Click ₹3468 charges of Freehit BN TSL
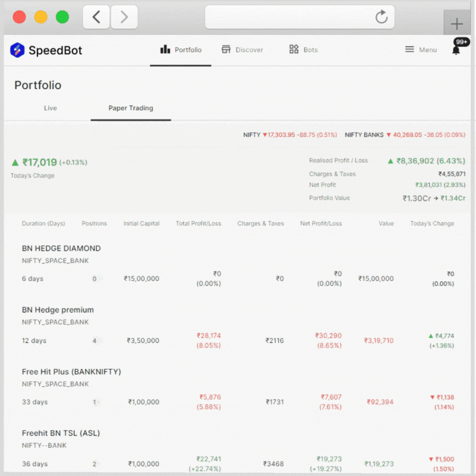Viewport: 476px width, 476px height. (273, 464)
